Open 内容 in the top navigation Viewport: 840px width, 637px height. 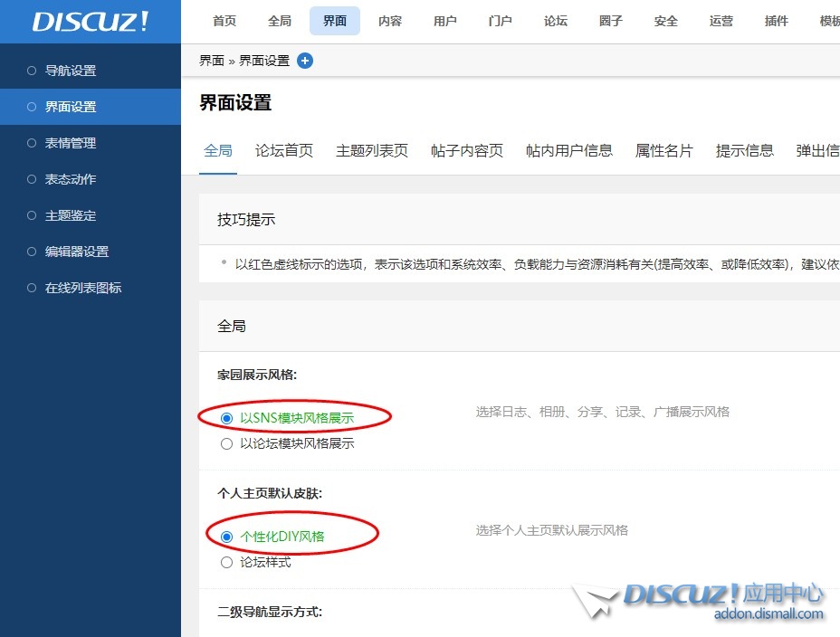[x=390, y=21]
